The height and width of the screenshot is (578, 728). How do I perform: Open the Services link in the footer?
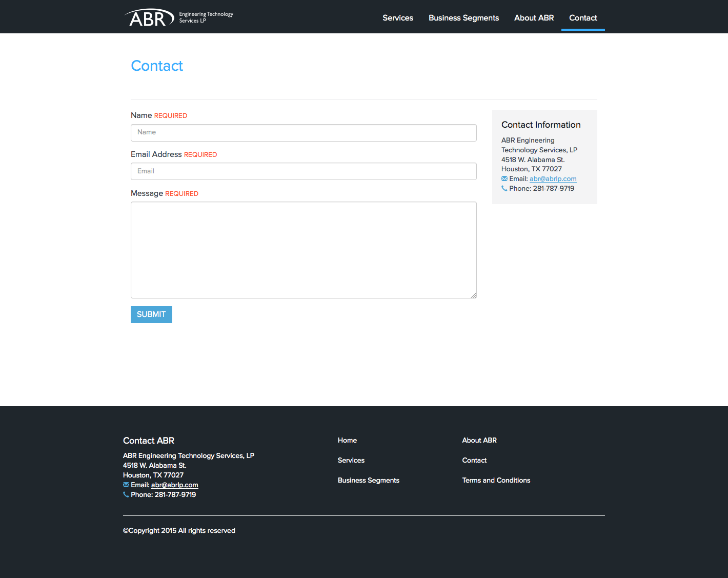(x=351, y=460)
